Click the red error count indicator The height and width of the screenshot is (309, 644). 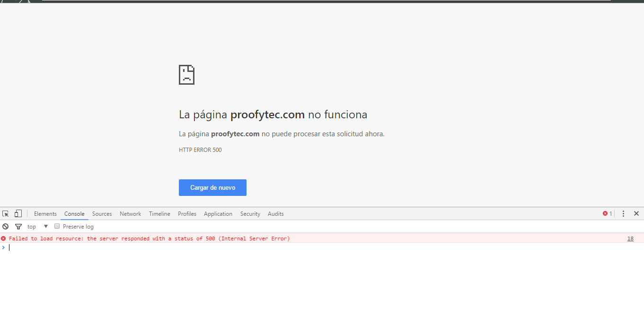tap(608, 214)
